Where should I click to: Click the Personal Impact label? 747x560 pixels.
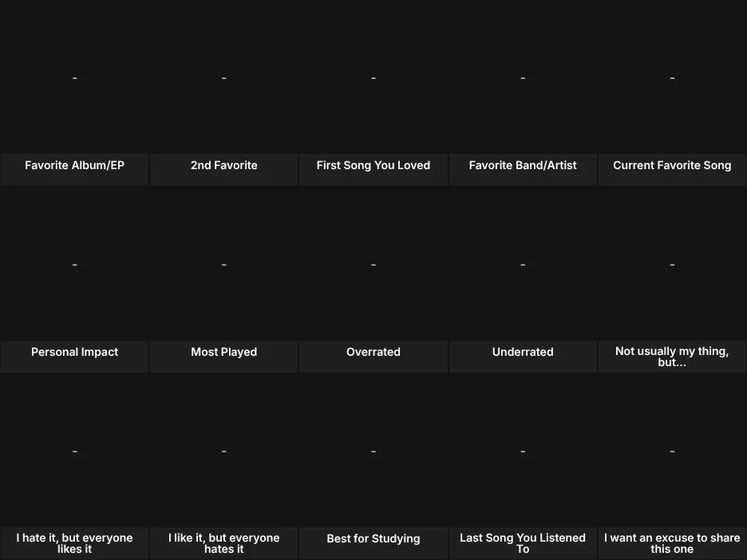coord(74,352)
